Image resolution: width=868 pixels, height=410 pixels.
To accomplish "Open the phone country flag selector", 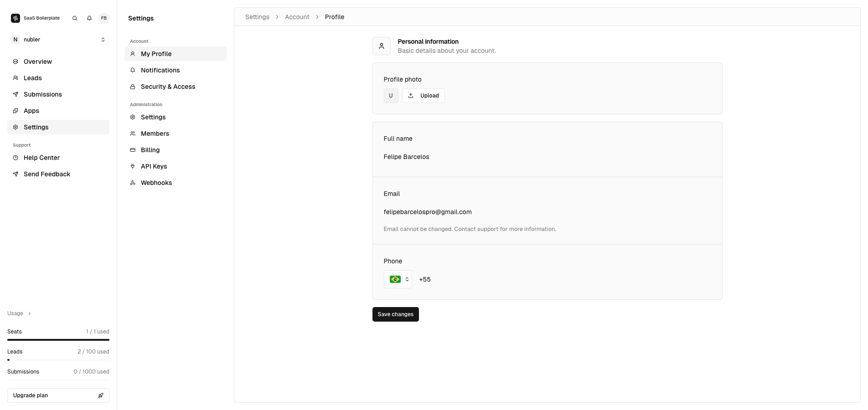I will (398, 279).
